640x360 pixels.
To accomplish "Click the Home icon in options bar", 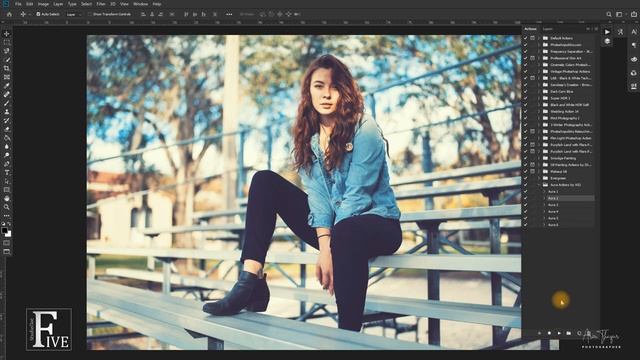I will (x=9, y=14).
